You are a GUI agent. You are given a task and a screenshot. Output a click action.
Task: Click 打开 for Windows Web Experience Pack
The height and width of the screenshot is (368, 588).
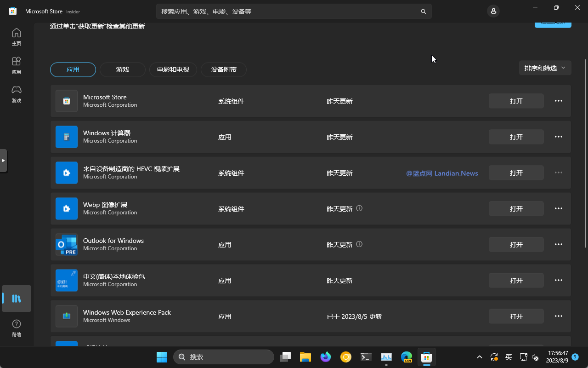[x=516, y=316]
